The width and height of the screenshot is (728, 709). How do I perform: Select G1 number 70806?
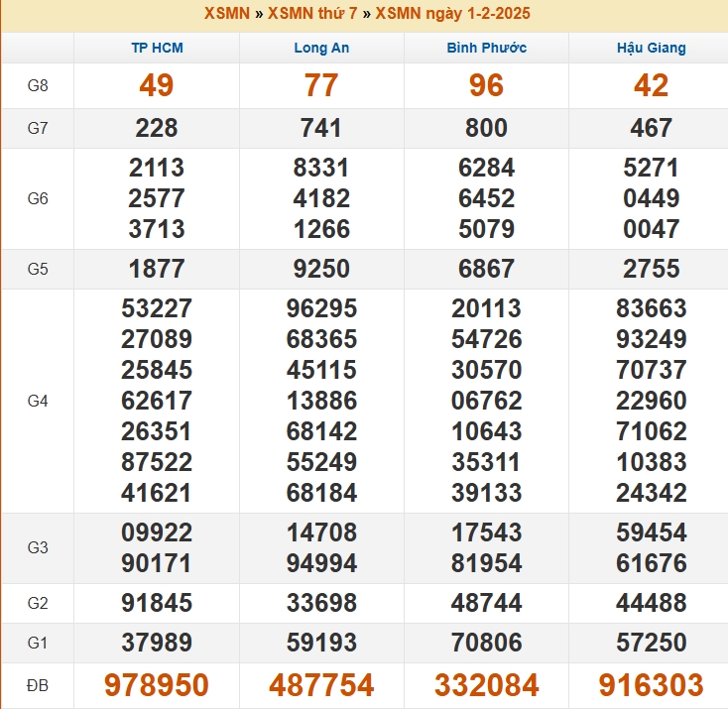click(486, 643)
